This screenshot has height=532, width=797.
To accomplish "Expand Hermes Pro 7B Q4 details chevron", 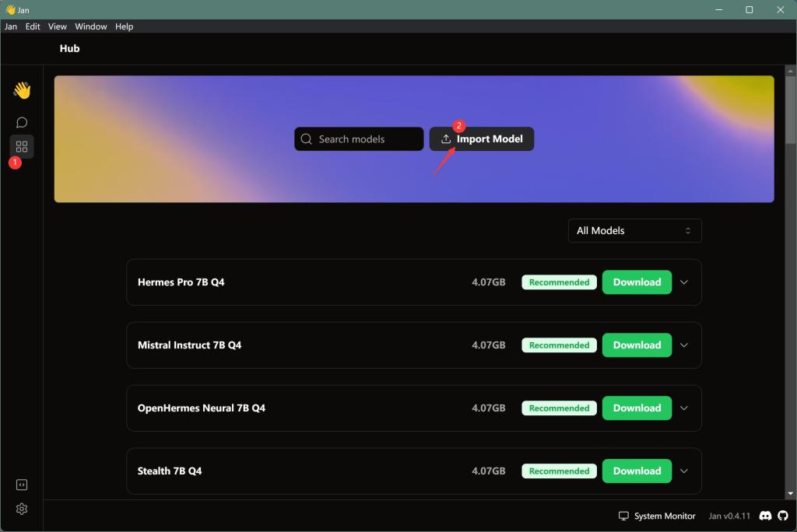I will [684, 282].
